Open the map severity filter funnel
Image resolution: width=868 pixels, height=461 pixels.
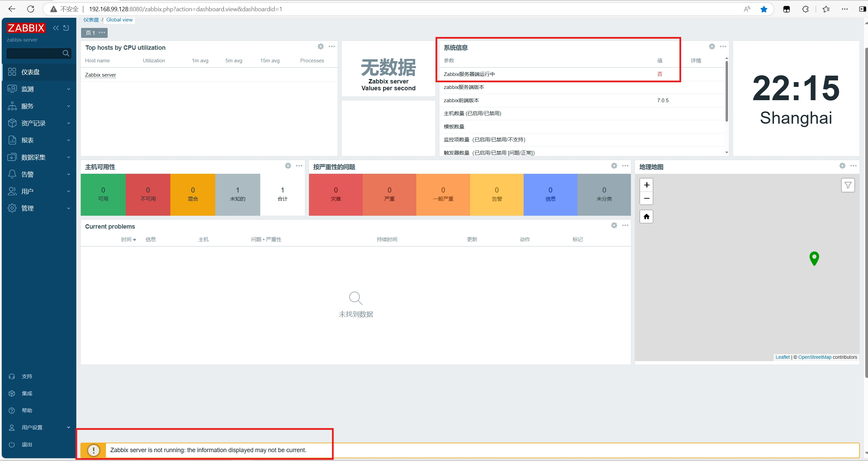848,185
